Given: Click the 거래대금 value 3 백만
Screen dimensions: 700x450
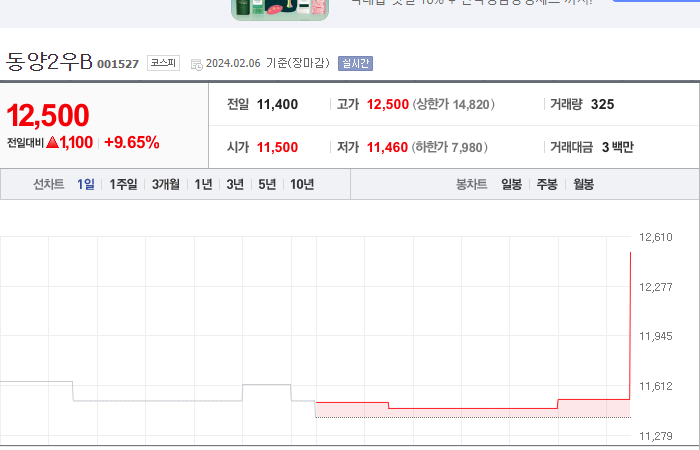Looking at the screenshot, I should tap(617, 147).
